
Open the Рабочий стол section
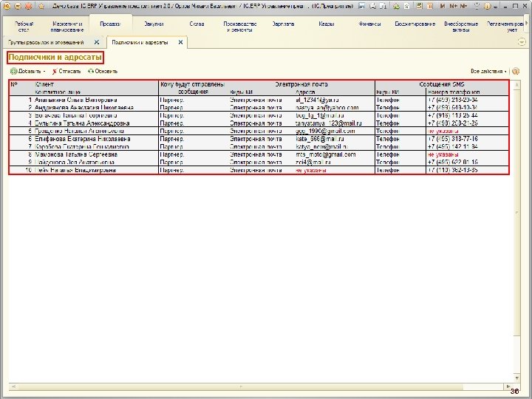click(x=24, y=27)
